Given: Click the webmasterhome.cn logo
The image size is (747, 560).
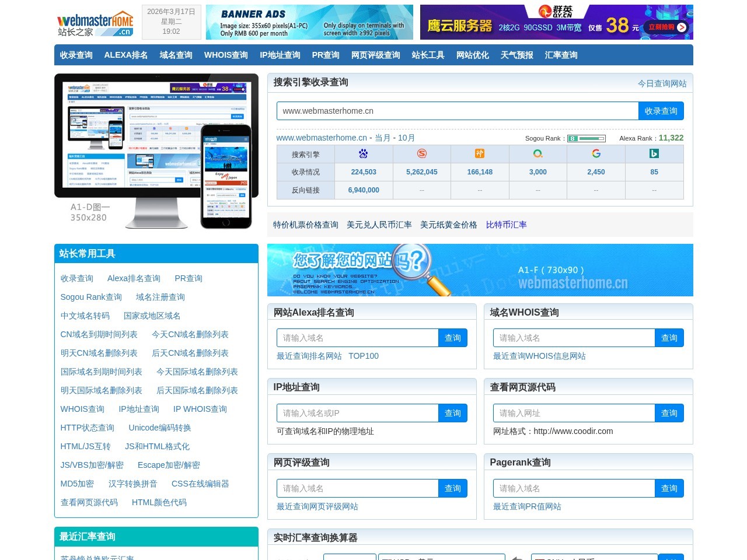Looking at the screenshot, I should click(x=95, y=23).
